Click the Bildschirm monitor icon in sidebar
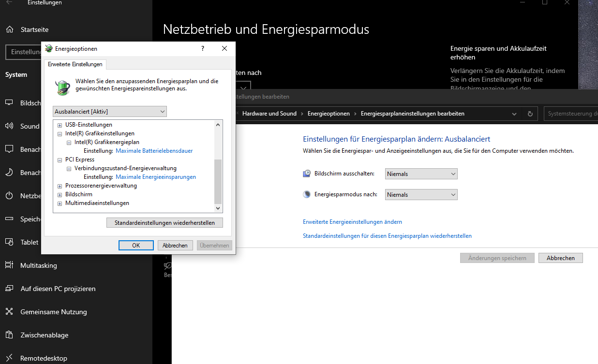 pos(9,103)
